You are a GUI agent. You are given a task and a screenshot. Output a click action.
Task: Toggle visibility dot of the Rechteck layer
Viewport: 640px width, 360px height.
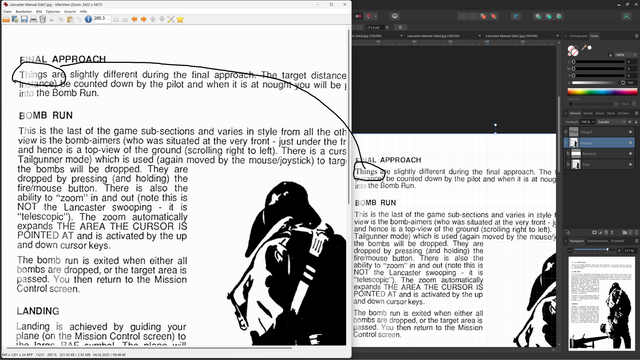631,153
